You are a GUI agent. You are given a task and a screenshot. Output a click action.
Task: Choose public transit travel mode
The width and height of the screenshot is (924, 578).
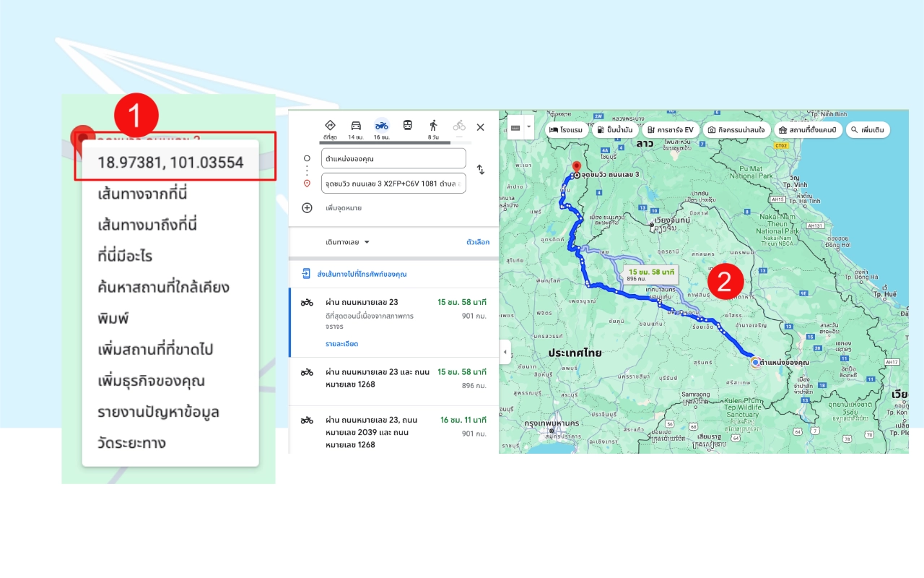coord(408,125)
